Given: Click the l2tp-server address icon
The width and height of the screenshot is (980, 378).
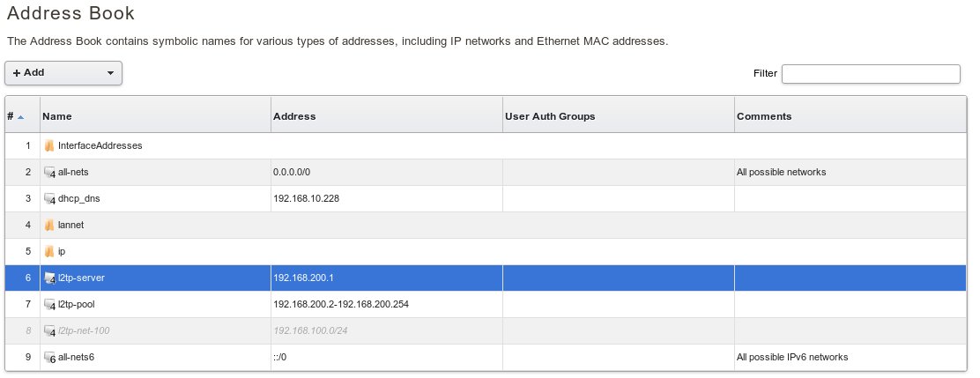Looking at the screenshot, I should tap(50, 278).
